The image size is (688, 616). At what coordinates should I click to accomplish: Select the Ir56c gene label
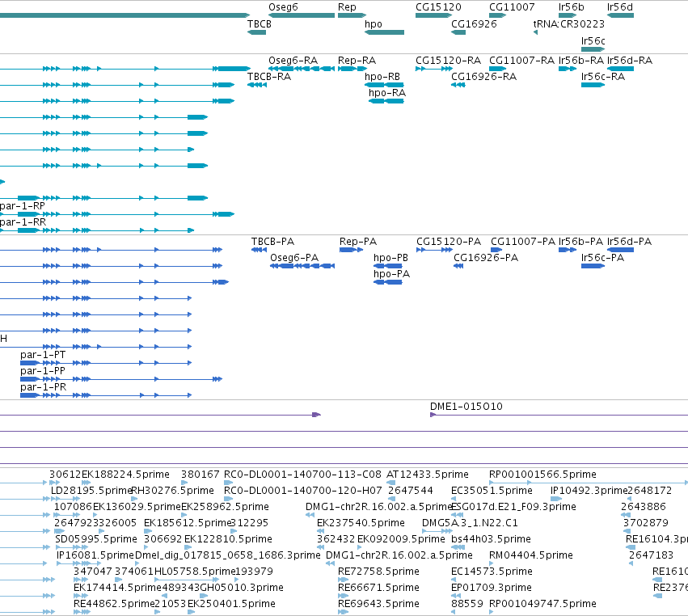click(593, 40)
